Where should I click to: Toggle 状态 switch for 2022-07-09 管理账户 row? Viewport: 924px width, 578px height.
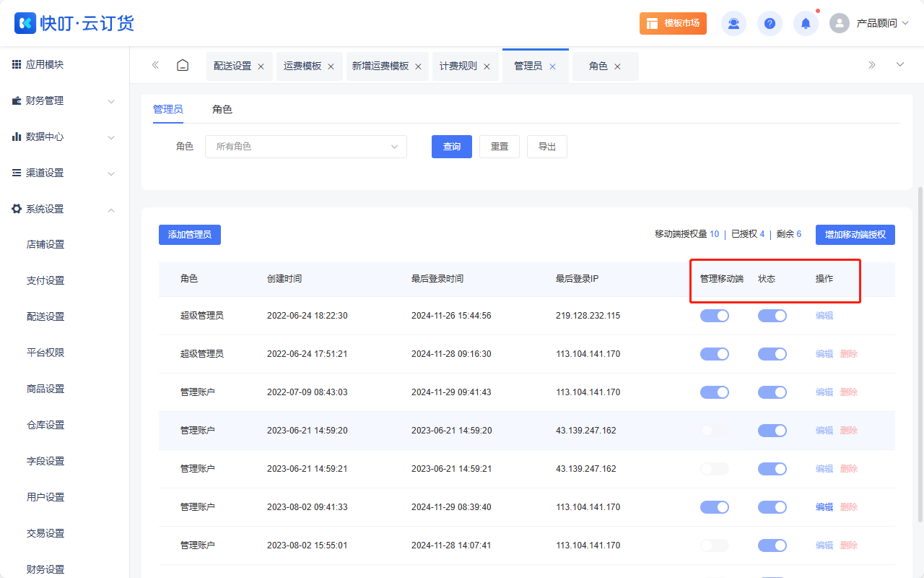click(x=772, y=392)
